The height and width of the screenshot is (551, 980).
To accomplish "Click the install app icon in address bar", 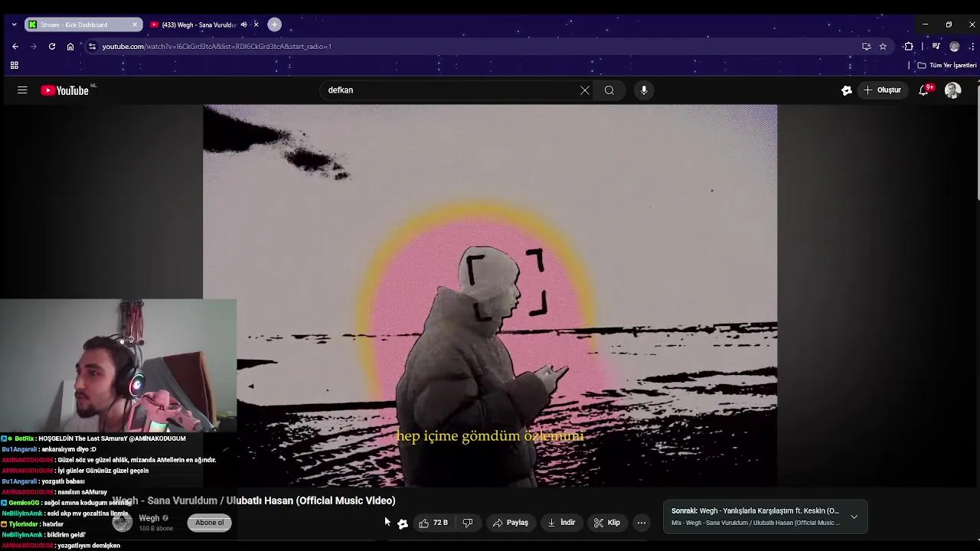I will pyautogui.click(x=866, y=47).
